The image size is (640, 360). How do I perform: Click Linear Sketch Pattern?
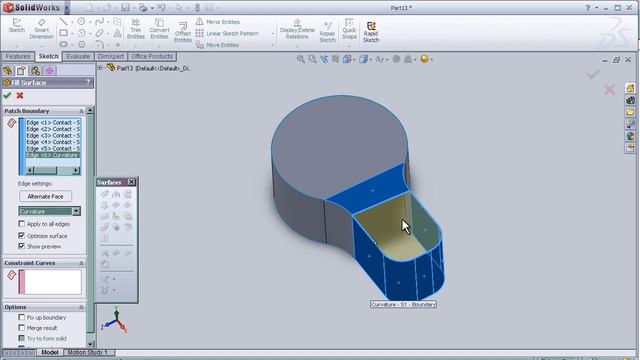[x=227, y=33]
